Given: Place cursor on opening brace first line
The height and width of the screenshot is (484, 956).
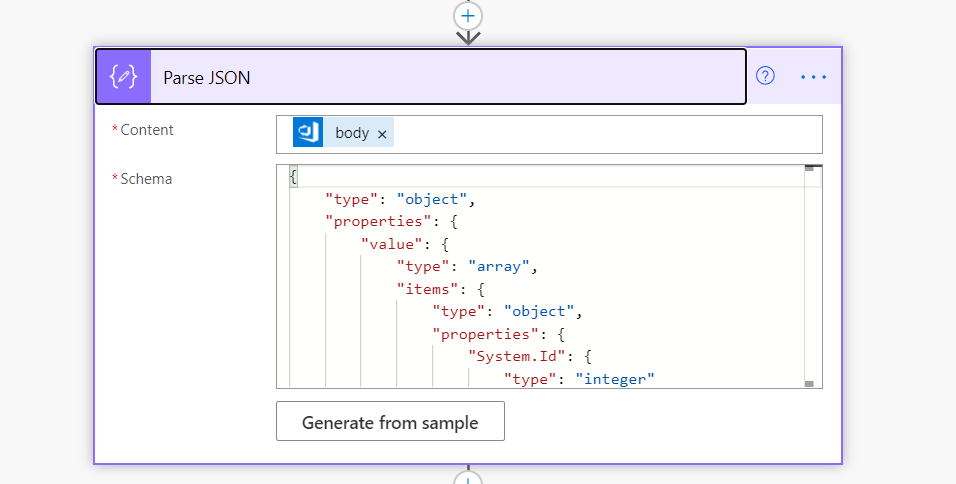Looking at the screenshot, I should click(293, 177).
